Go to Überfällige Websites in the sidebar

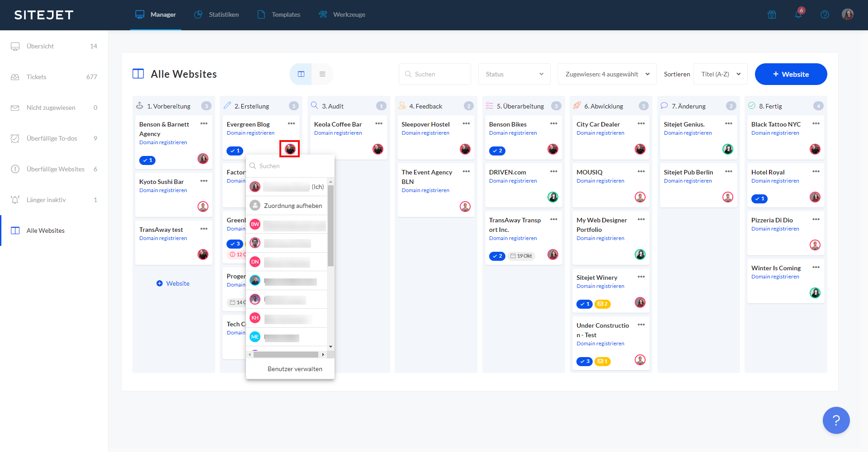tap(54, 169)
